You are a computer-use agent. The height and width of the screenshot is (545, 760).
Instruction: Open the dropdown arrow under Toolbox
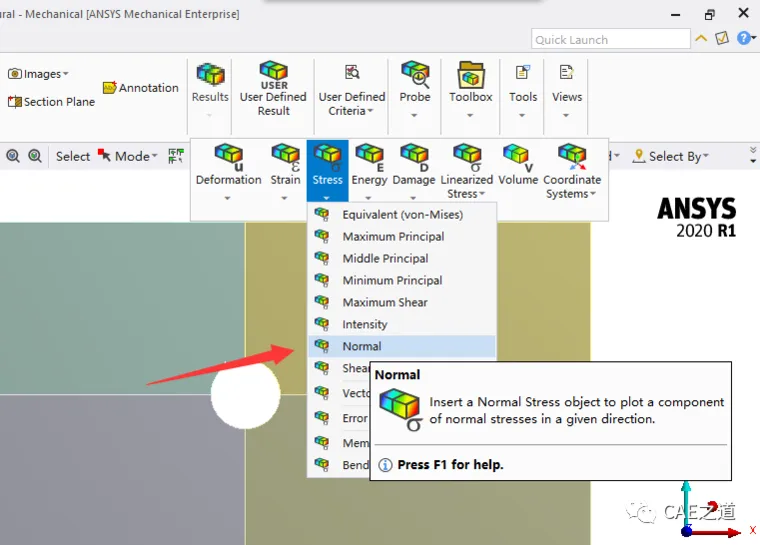point(470,115)
